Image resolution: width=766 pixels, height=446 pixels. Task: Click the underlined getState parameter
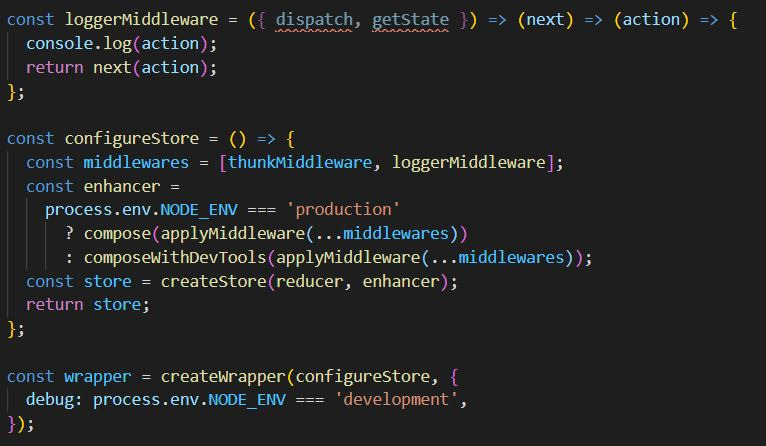click(410, 20)
